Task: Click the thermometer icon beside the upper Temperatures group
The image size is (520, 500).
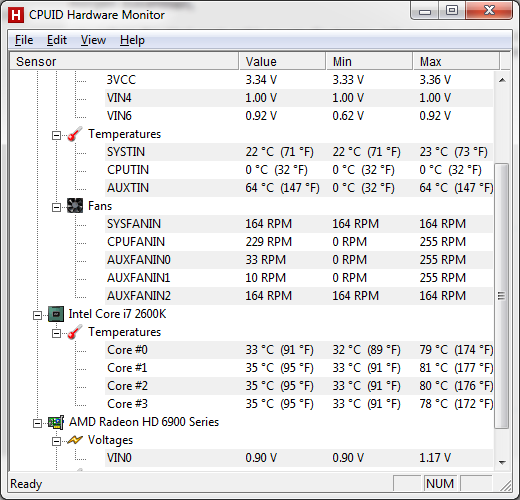Action: click(75, 134)
